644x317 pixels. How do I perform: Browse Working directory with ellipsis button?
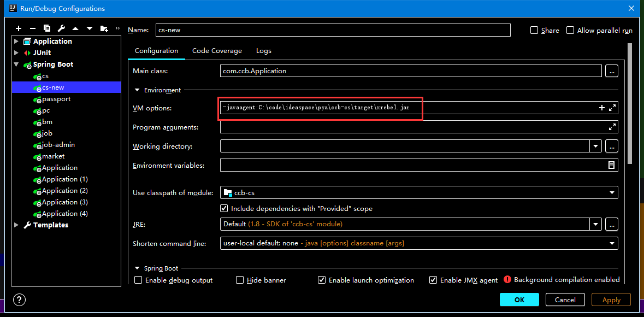(612, 146)
